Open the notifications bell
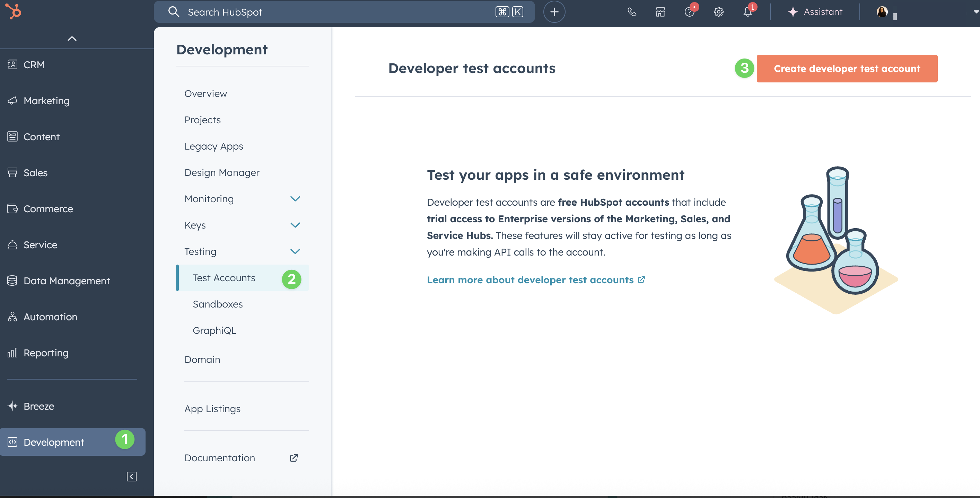The width and height of the screenshot is (980, 498). [x=747, y=12]
